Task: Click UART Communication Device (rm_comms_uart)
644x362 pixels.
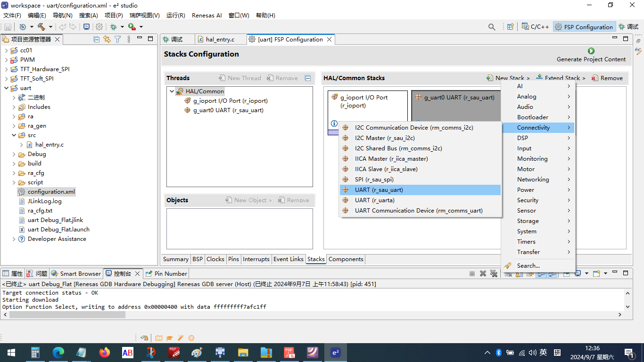Action: tap(420, 211)
